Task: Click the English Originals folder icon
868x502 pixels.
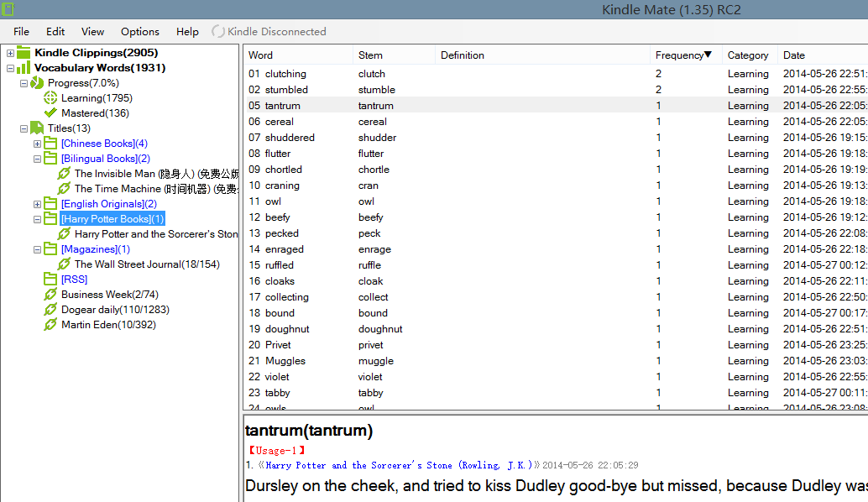Action: [x=50, y=204]
